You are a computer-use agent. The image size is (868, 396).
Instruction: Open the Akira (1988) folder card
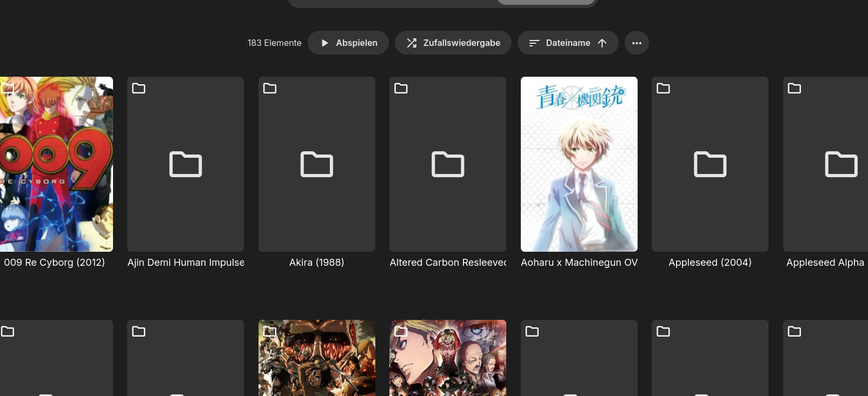(x=317, y=164)
